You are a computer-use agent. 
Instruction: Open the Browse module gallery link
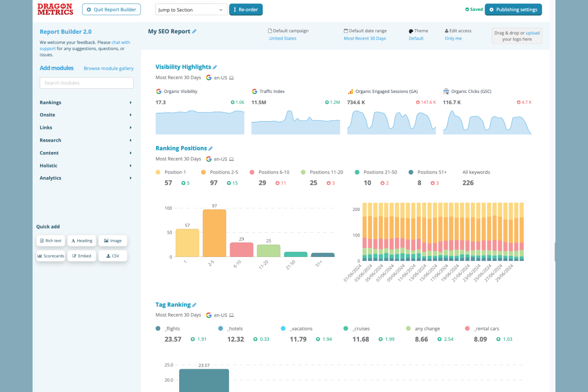tap(108, 68)
